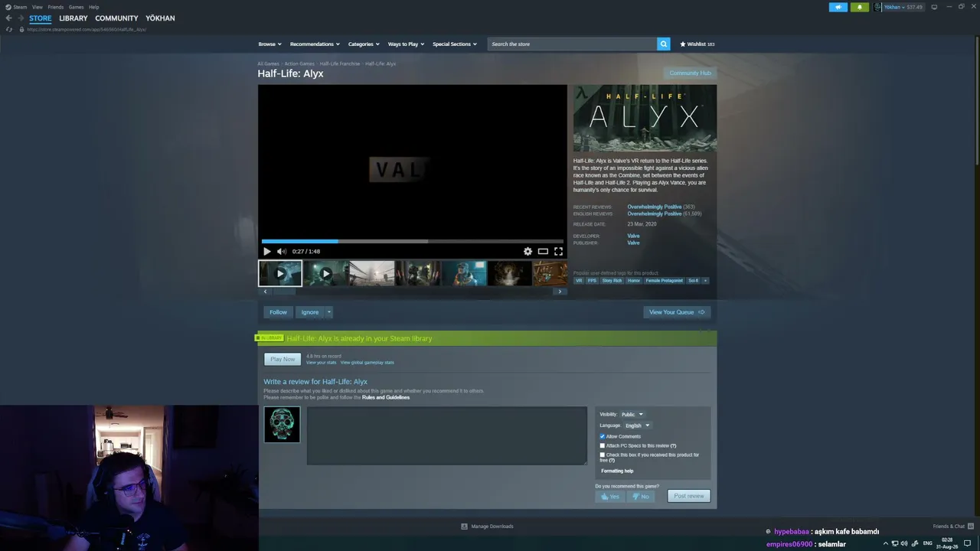Click View Your Queue
This screenshot has width=980, height=551.
(x=677, y=312)
